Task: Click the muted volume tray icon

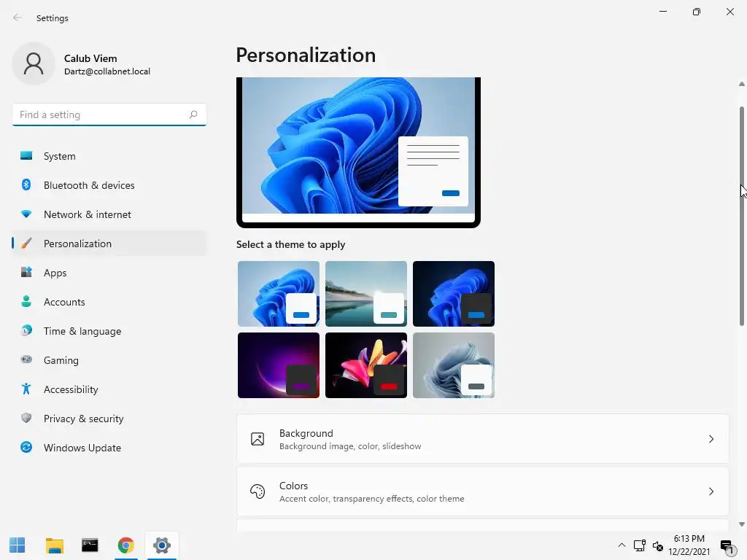Action: pyautogui.click(x=658, y=545)
